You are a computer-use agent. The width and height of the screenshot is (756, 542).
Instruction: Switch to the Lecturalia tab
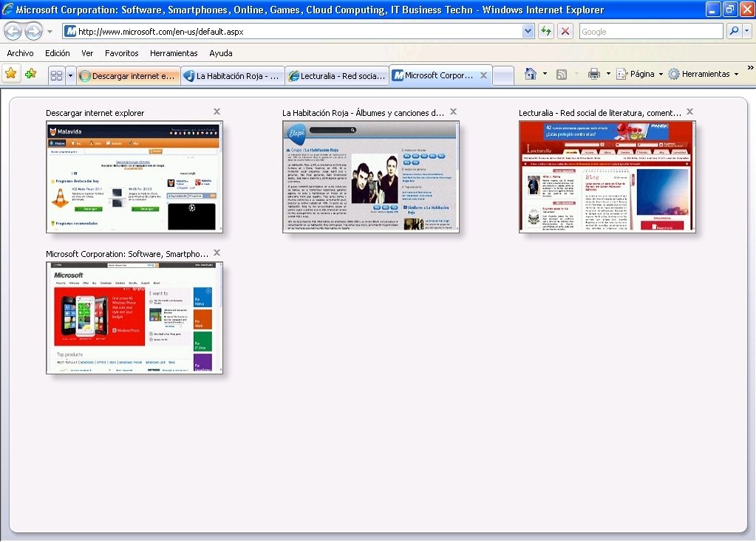337,75
